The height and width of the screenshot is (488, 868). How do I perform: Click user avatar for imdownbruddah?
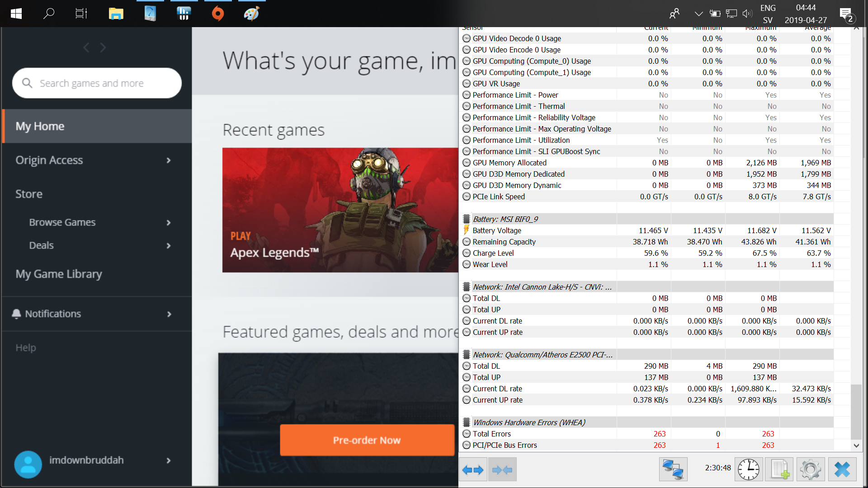28,464
